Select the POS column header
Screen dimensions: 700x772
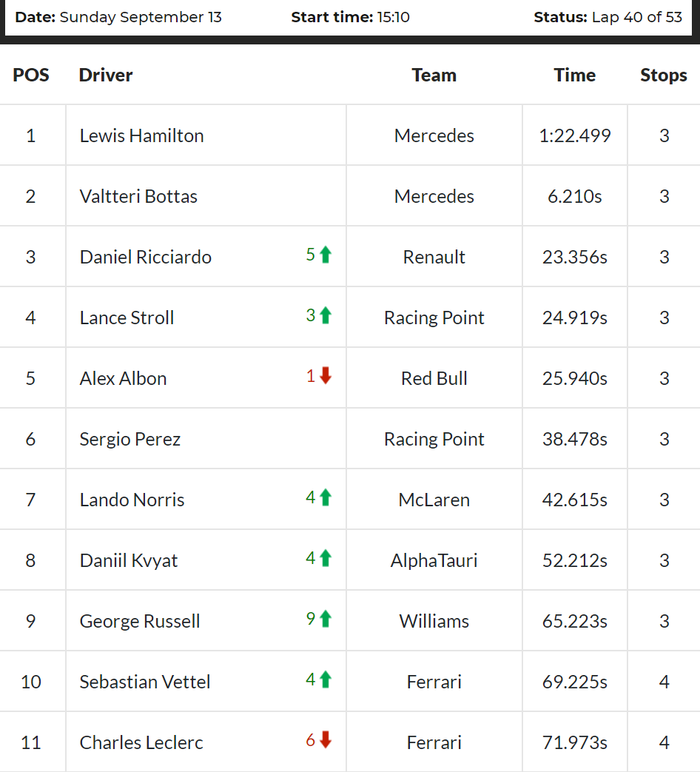(31, 75)
